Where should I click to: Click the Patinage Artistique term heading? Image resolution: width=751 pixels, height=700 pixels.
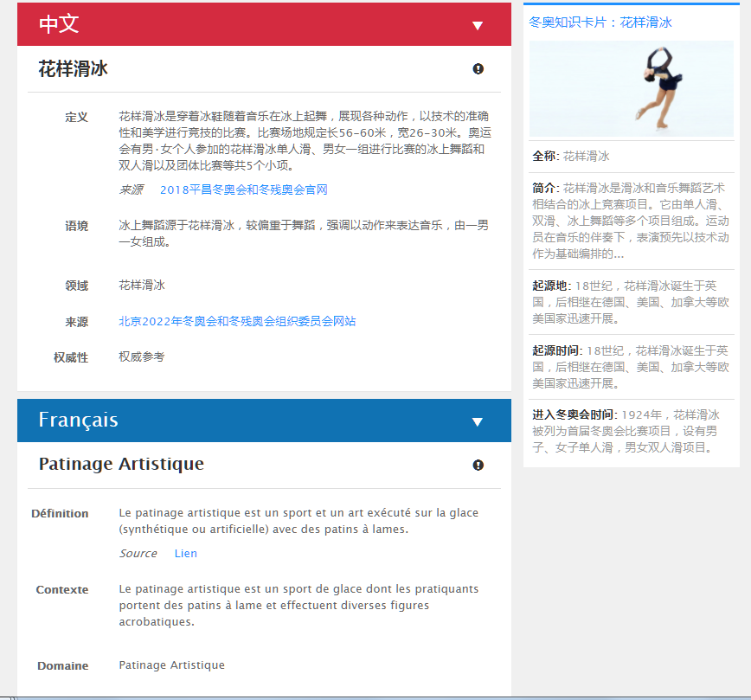(121, 465)
